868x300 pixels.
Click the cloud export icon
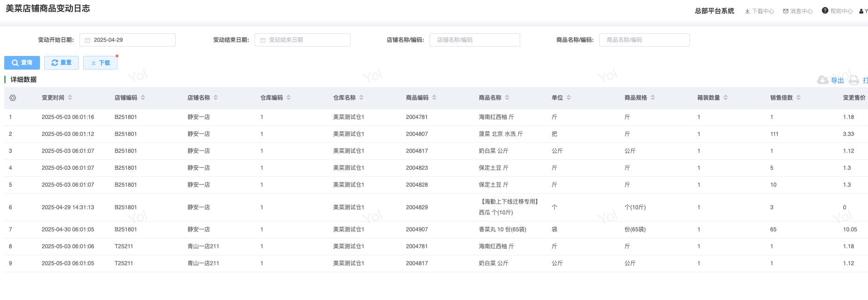click(822, 80)
